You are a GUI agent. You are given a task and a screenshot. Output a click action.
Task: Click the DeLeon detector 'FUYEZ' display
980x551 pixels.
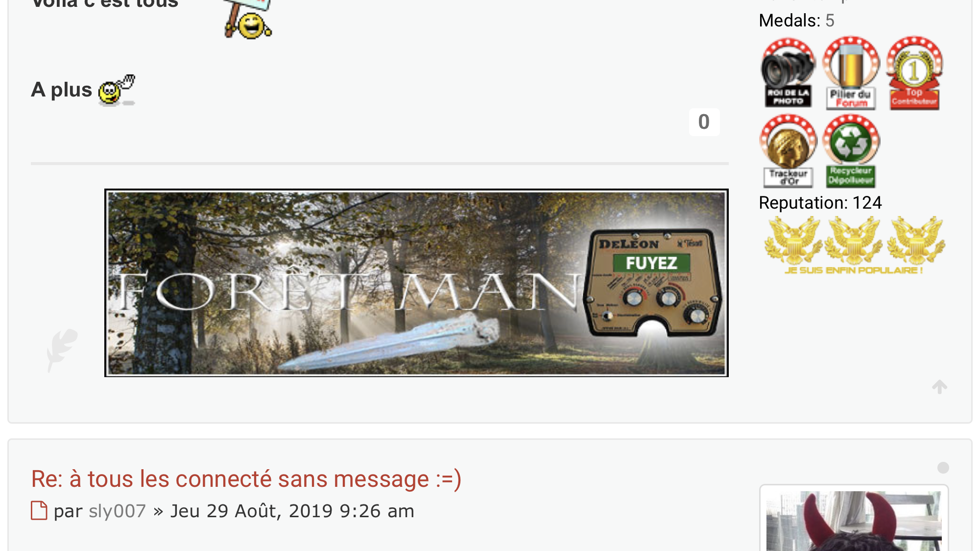click(x=651, y=264)
